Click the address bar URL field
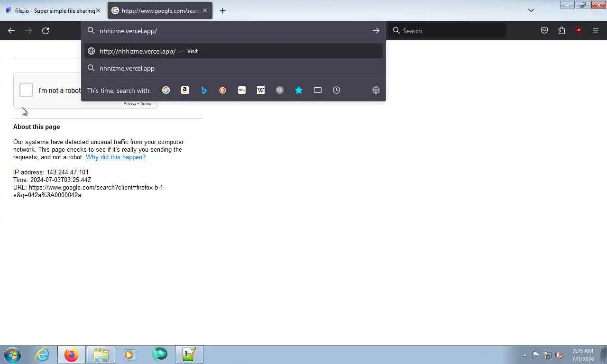 (232, 31)
